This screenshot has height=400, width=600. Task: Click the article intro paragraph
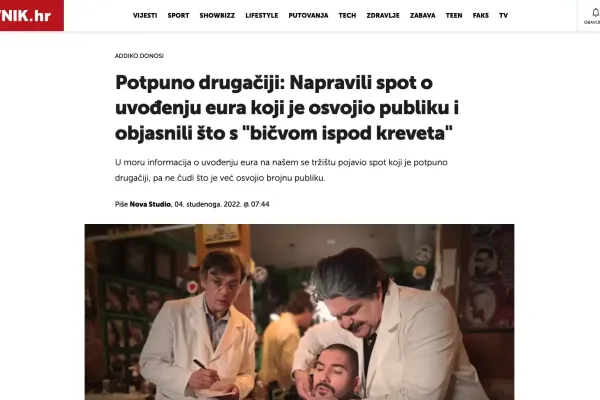281,170
